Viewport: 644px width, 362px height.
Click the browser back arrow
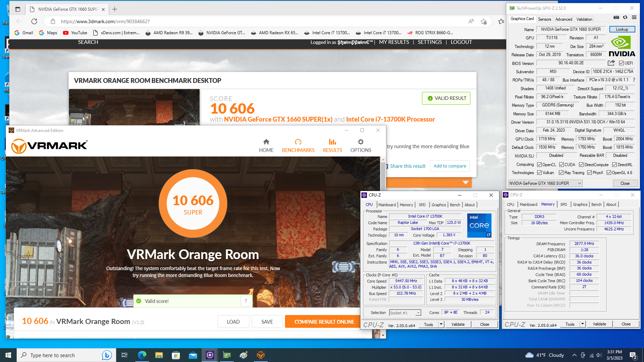(x=19, y=21)
